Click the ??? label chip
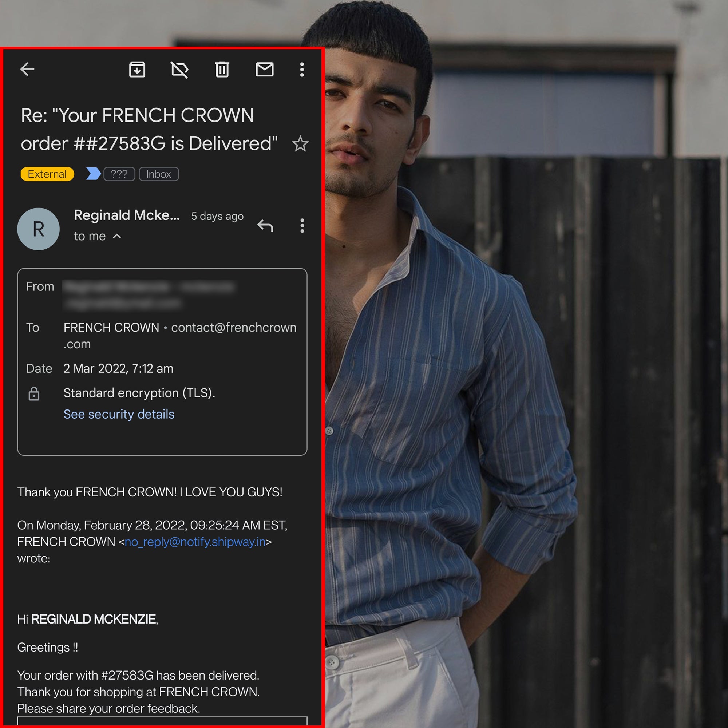This screenshot has width=728, height=728. coord(119,174)
